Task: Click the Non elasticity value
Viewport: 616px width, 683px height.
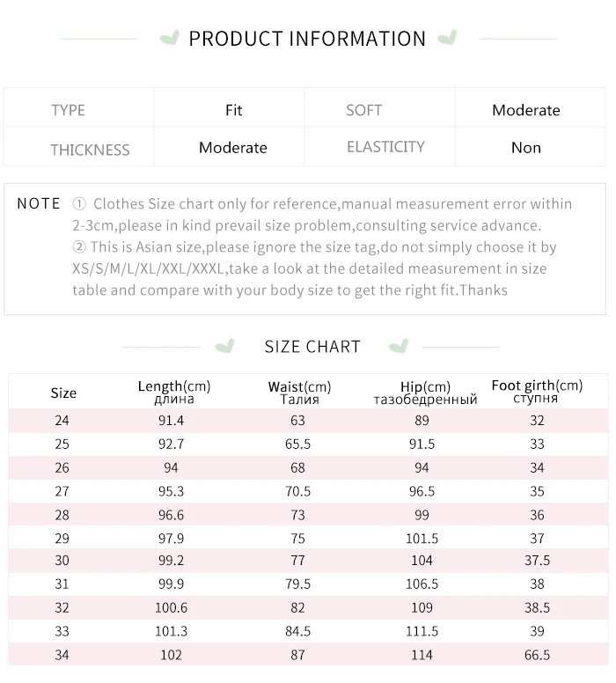Action: [x=526, y=148]
